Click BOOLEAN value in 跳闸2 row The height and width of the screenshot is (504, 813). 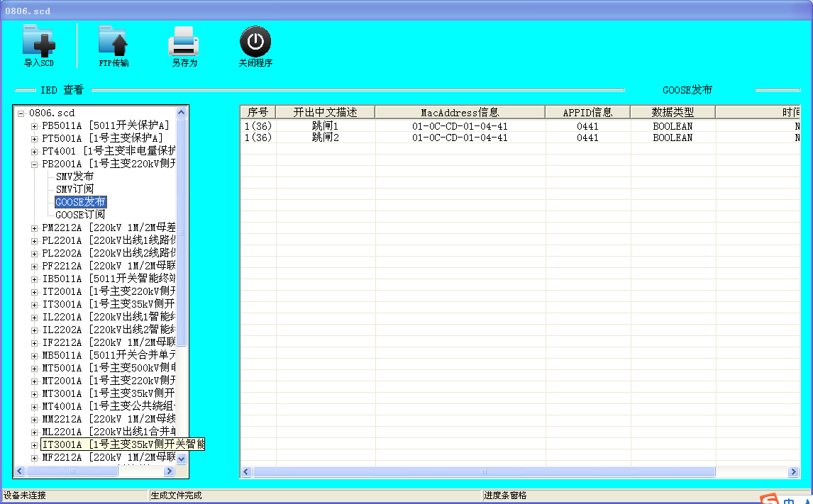coord(673,138)
